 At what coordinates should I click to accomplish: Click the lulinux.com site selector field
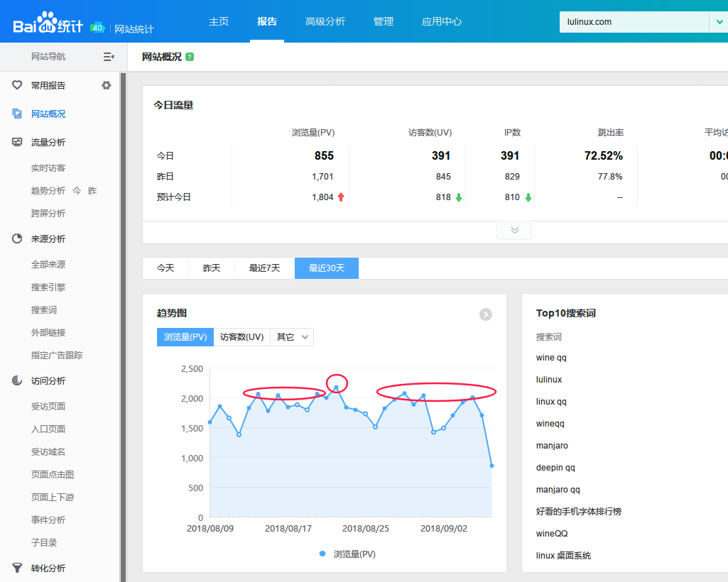pos(634,22)
